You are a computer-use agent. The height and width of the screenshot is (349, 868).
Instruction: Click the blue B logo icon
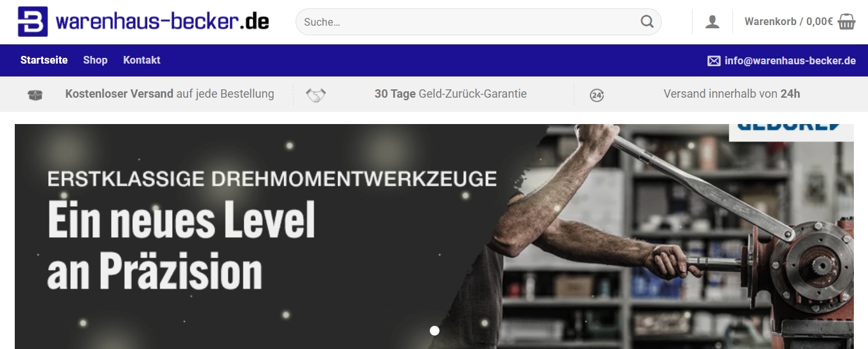33,21
